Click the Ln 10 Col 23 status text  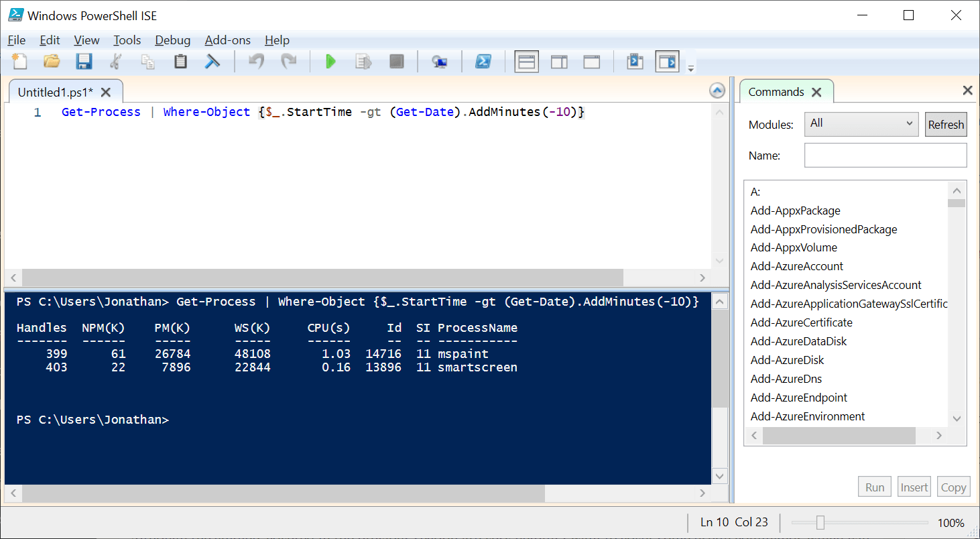coord(734,522)
